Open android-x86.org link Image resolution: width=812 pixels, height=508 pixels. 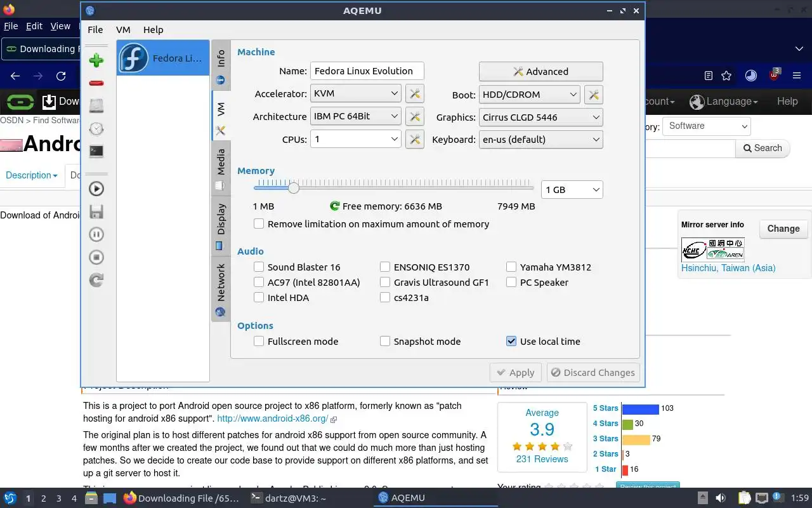pyautogui.click(x=273, y=418)
